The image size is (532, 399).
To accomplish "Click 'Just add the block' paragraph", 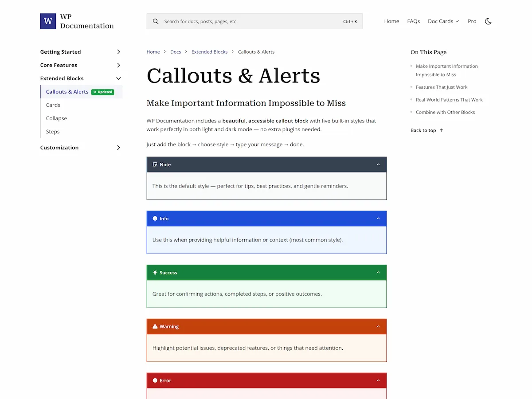I will pos(225,145).
